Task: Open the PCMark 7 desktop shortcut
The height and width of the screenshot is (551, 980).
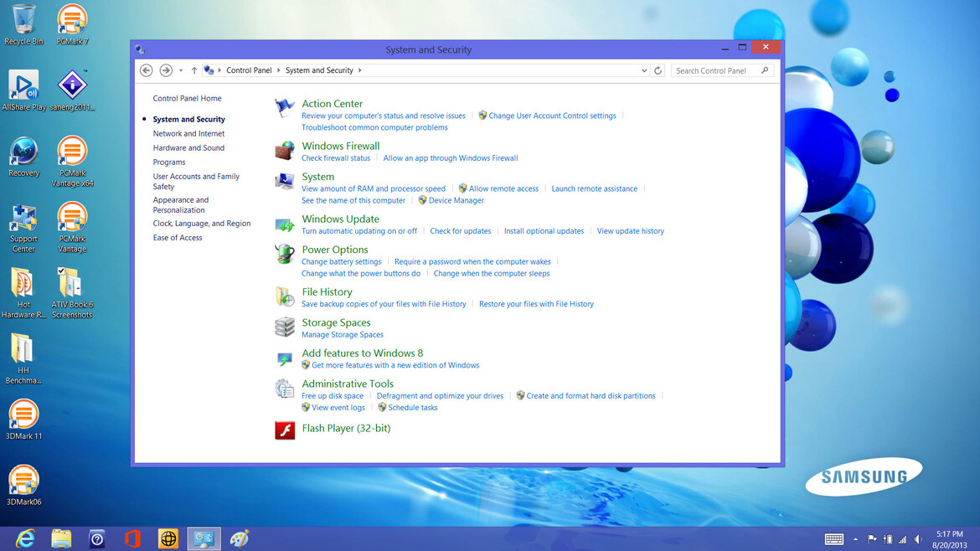Action: click(73, 25)
